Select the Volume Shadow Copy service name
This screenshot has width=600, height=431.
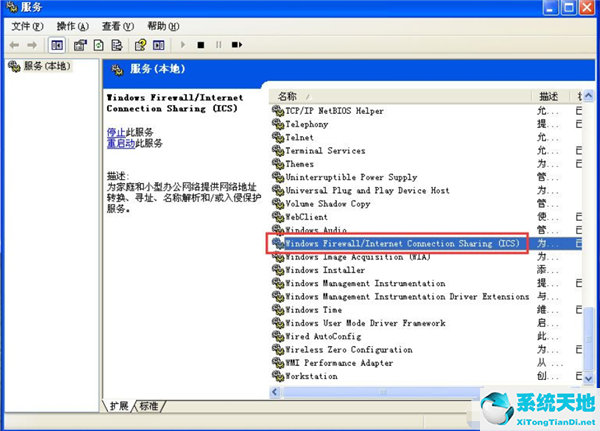click(328, 204)
